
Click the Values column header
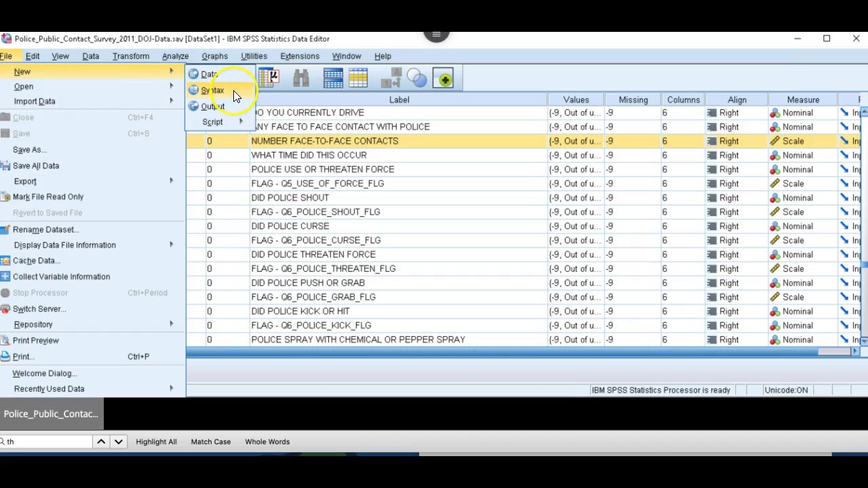(576, 100)
